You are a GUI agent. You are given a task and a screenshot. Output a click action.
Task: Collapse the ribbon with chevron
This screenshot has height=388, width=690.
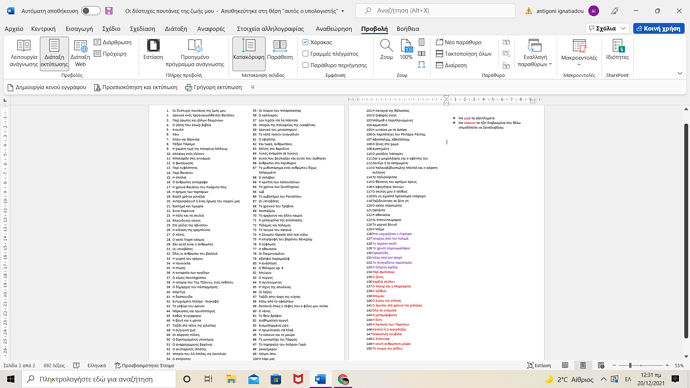point(680,73)
